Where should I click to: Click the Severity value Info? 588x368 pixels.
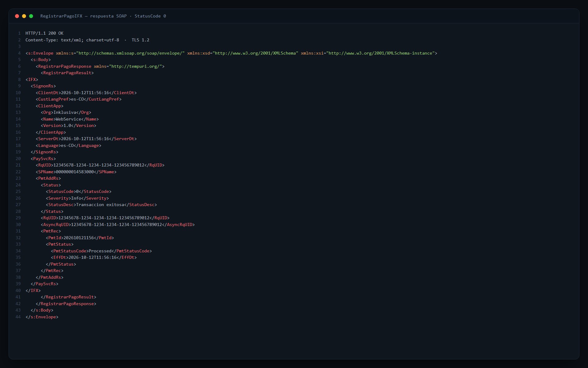[x=76, y=198]
